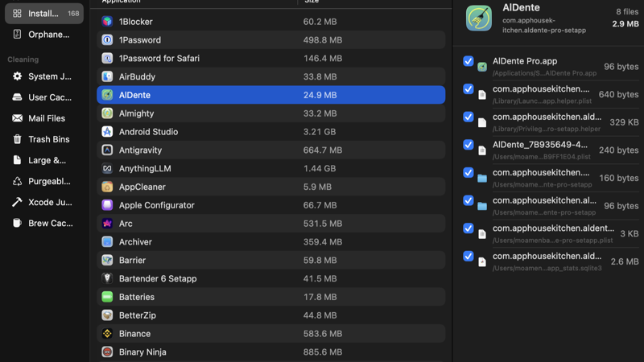
Task: Select the Binary Ninja application name
Action: pos(142,352)
